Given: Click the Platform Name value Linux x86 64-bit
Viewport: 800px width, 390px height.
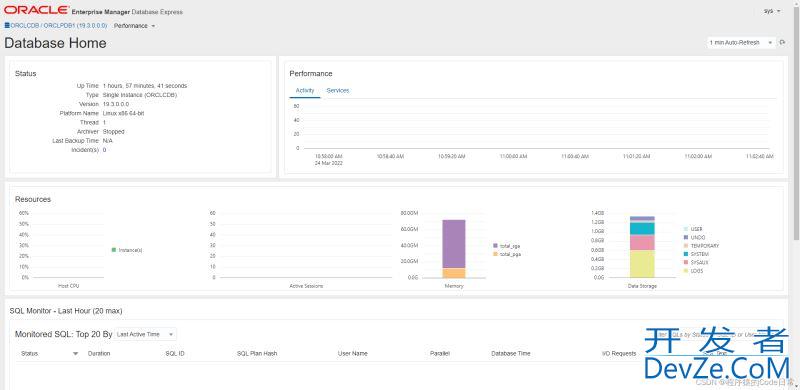Looking at the screenshot, I should [x=123, y=113].
